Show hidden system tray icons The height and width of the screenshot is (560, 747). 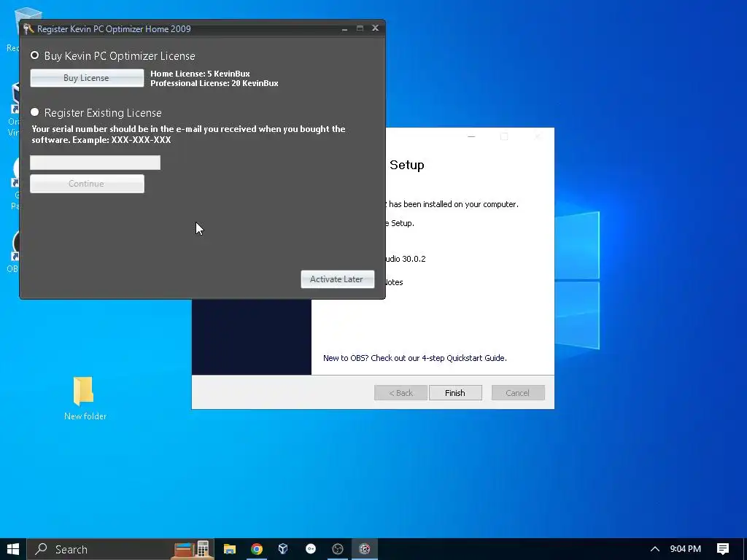(655, 549)
